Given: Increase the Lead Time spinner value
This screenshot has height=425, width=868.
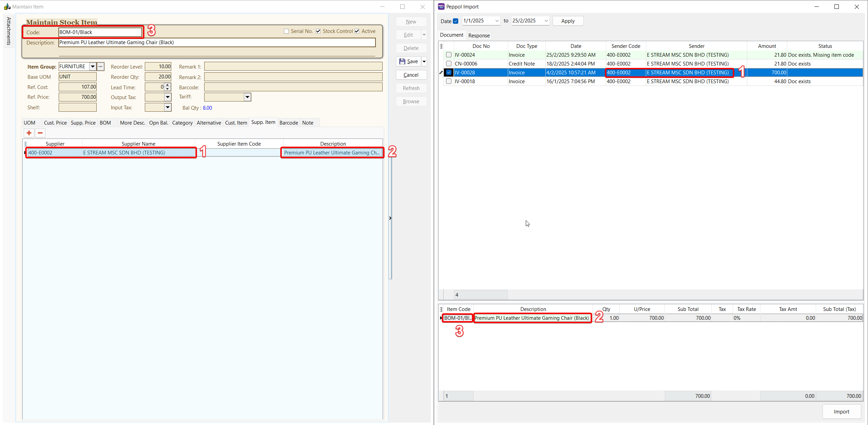Looking at the screenshot, I should 168,85.
